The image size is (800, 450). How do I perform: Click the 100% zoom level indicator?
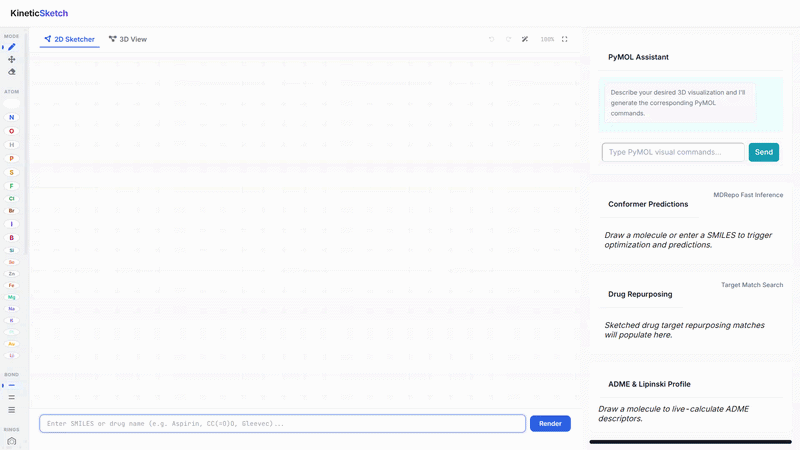tap(547, 39)
